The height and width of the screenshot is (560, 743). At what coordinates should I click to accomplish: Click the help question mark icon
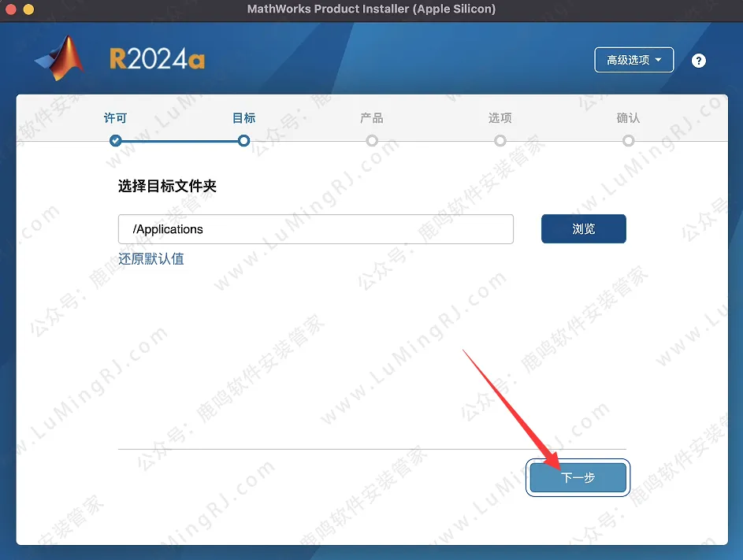[x=698, y=61]
